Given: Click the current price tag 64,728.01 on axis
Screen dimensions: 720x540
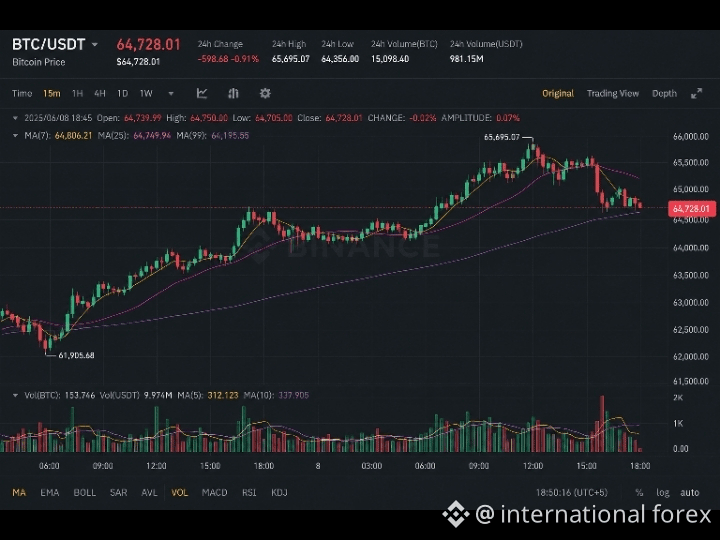Looking at the screenshot, I should [x=691, y=208].
